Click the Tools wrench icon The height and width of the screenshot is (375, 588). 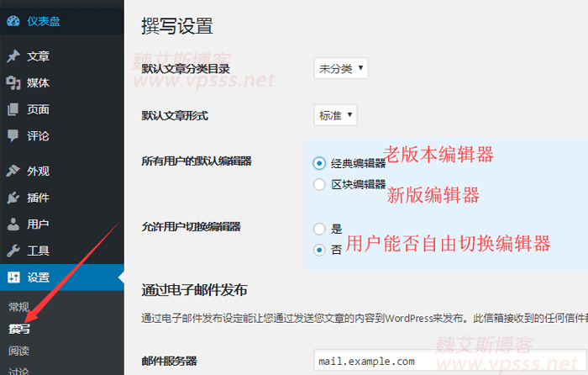pos(13,251)
